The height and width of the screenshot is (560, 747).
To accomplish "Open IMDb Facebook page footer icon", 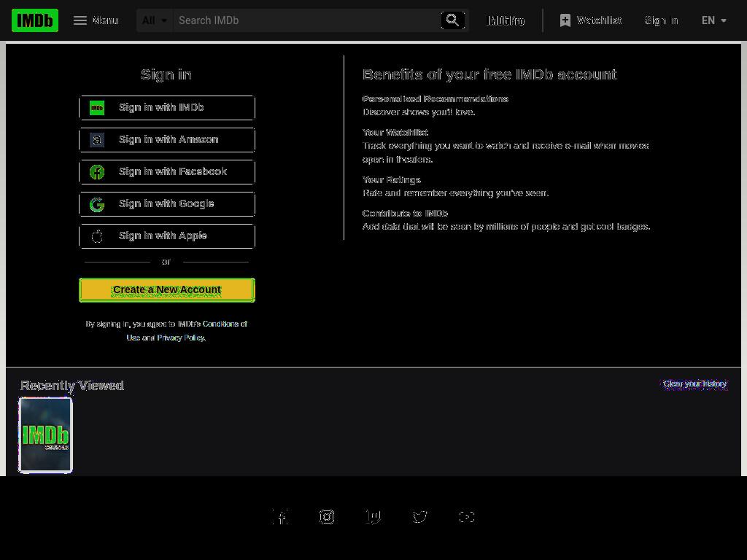I will pyautogui.click(x=280, y=517).
